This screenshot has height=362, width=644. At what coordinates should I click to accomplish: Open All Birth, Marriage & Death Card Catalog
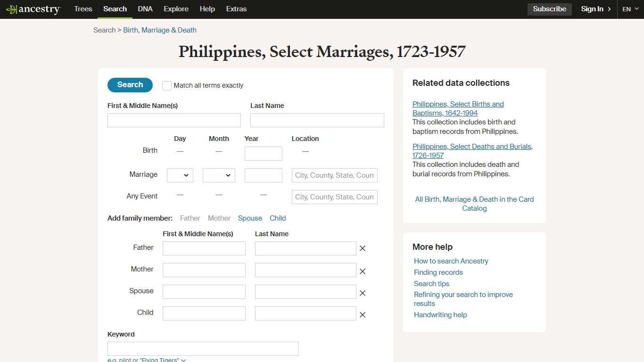[474, 204]
